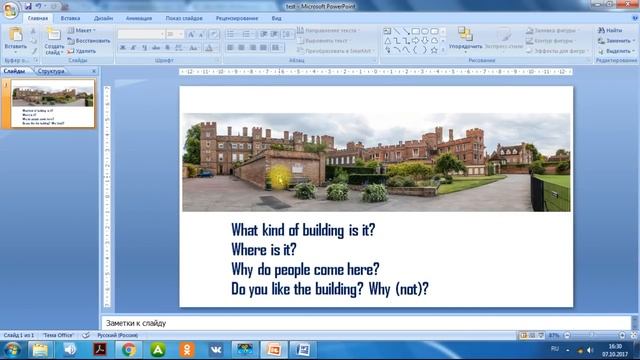Increase font size with the large A button
Viewport: 640px width, 360px height.
191,35
